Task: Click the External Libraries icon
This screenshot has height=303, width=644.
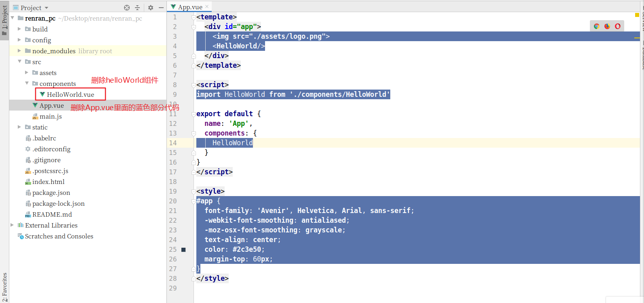Action: 21,225
